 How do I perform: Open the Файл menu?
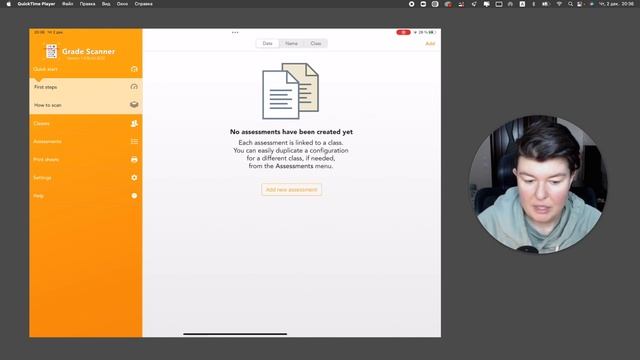coord(68,4)
